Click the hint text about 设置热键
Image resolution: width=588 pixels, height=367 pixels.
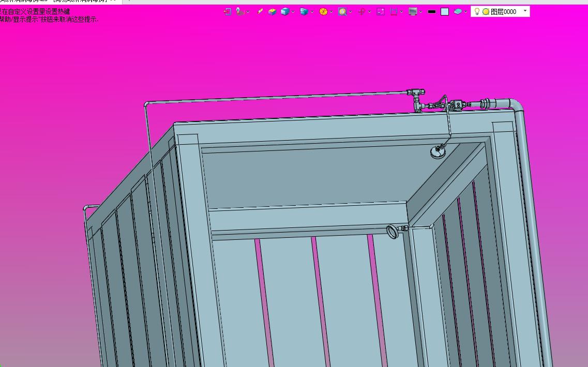(35, 11)
